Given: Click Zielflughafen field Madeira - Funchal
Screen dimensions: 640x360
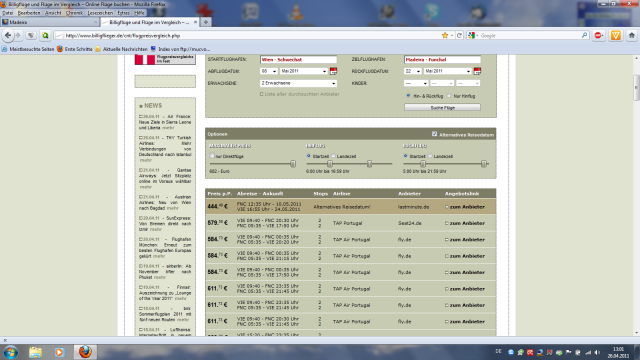Looking at the screenshot, I should coord(442,60).
